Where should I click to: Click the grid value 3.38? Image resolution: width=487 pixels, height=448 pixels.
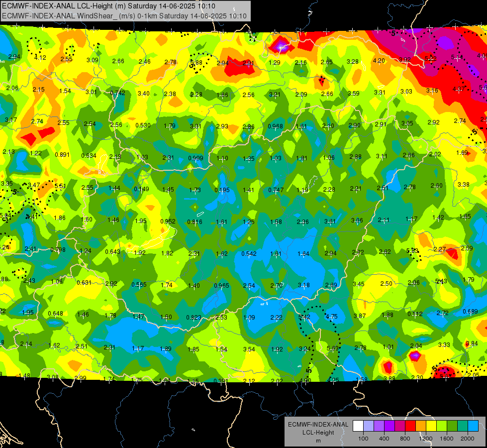[464, 184]
